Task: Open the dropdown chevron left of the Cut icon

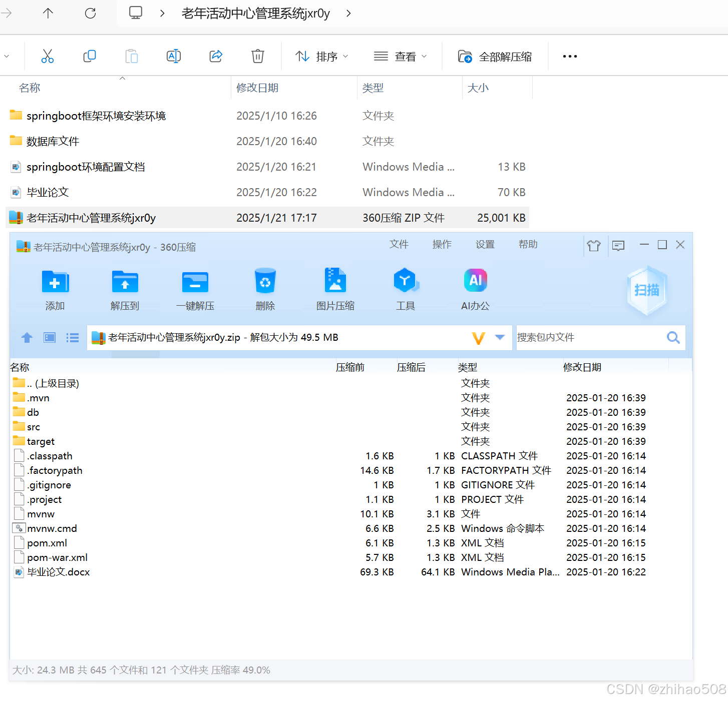Action: 7,56
